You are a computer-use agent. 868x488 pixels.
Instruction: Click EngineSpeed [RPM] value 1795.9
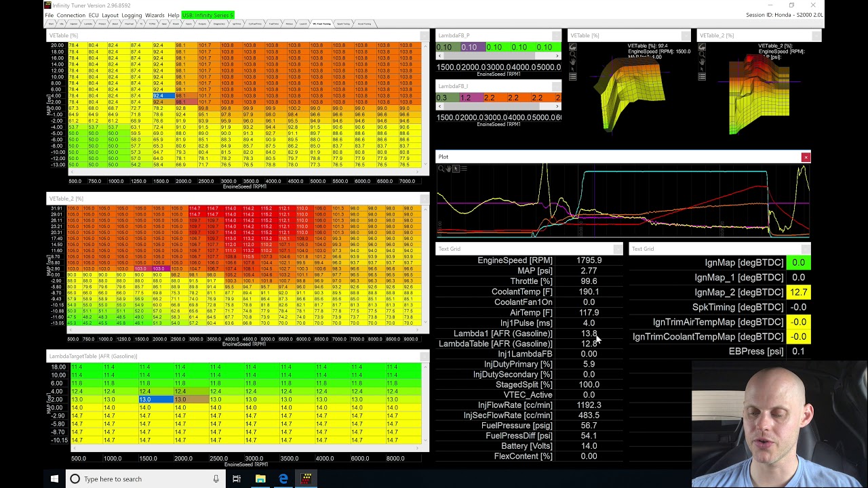pos(589,260)
